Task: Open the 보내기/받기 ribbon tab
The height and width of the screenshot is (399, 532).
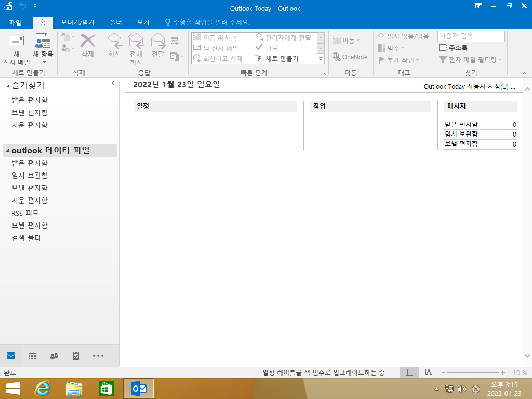Action: (77, 23)
